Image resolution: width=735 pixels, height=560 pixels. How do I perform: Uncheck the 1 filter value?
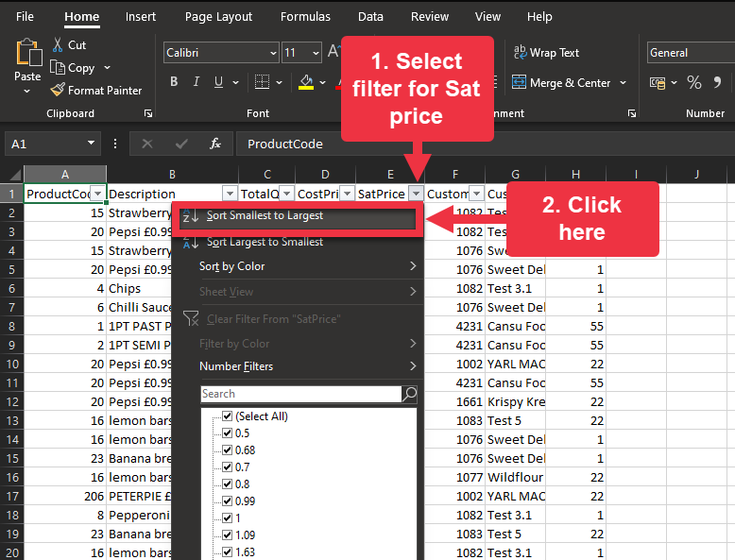click(x=228, y=518)
